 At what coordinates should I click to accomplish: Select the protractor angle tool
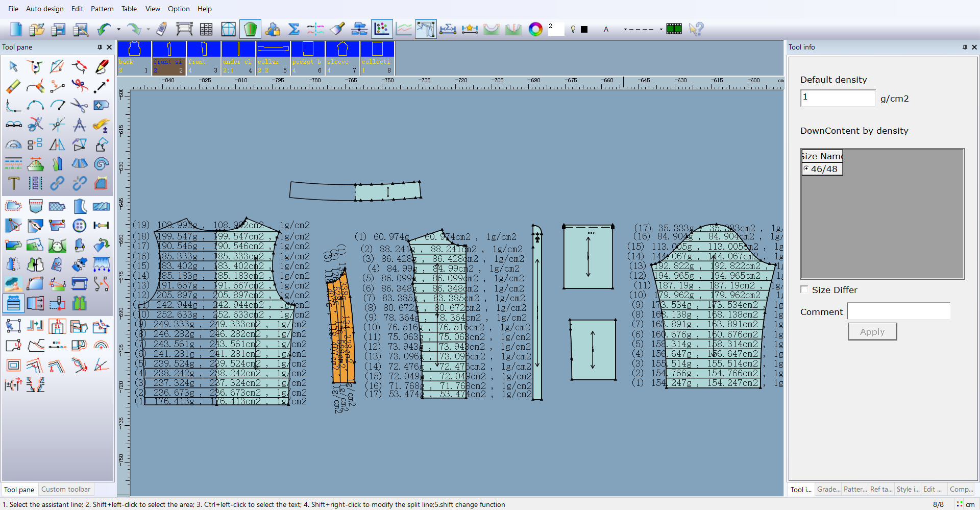tap(13, 144)
